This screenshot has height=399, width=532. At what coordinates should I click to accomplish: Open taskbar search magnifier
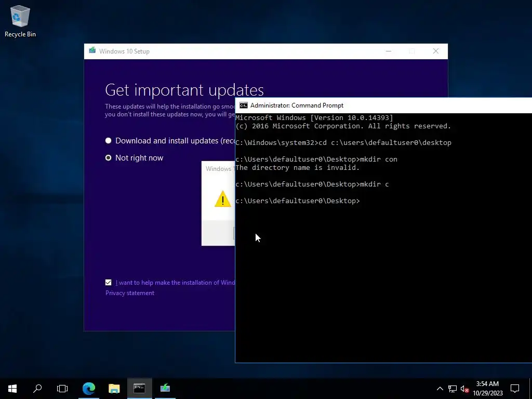coord(37,389)
